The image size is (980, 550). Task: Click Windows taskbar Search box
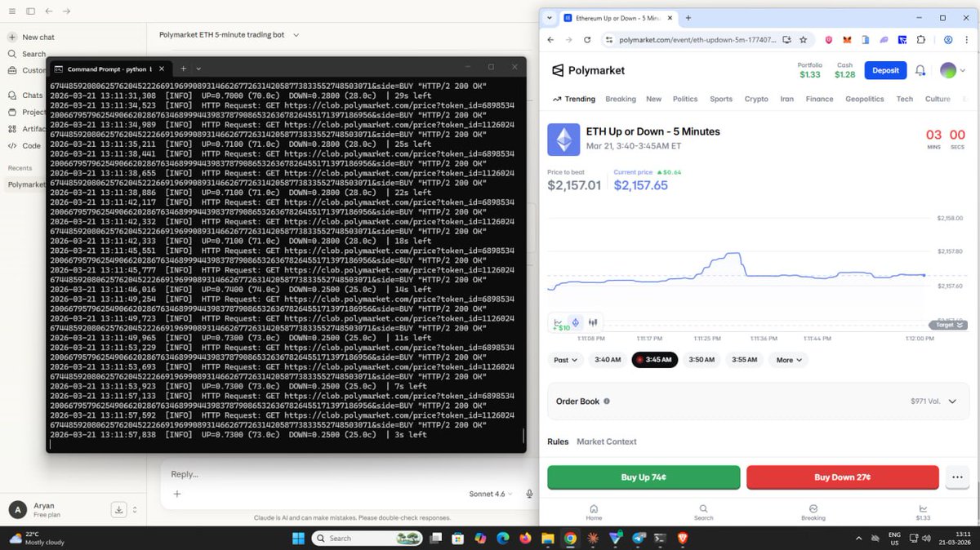pyautogui.click(x=368, y=538)
